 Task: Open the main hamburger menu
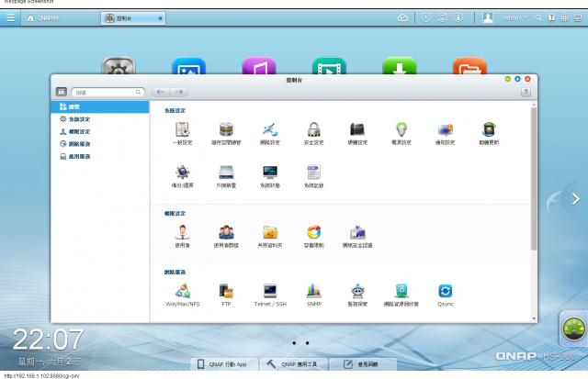pyautogui.click(x=10, y=17)
